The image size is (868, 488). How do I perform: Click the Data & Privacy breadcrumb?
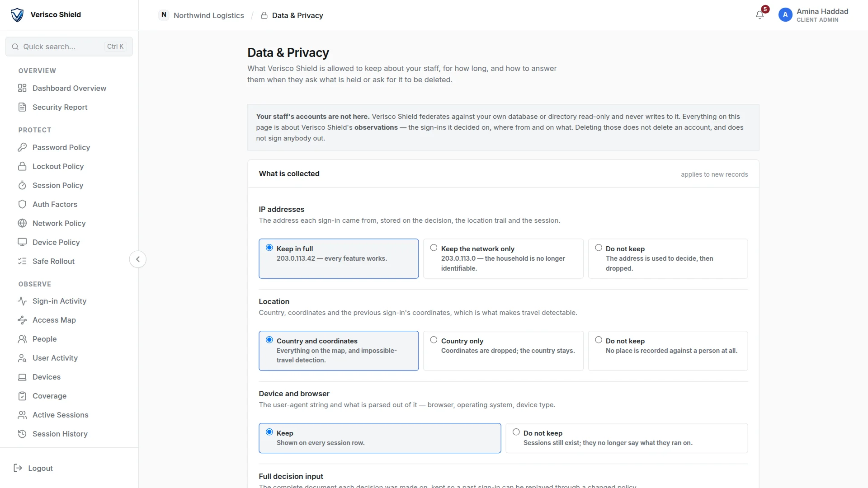[297, 15]
